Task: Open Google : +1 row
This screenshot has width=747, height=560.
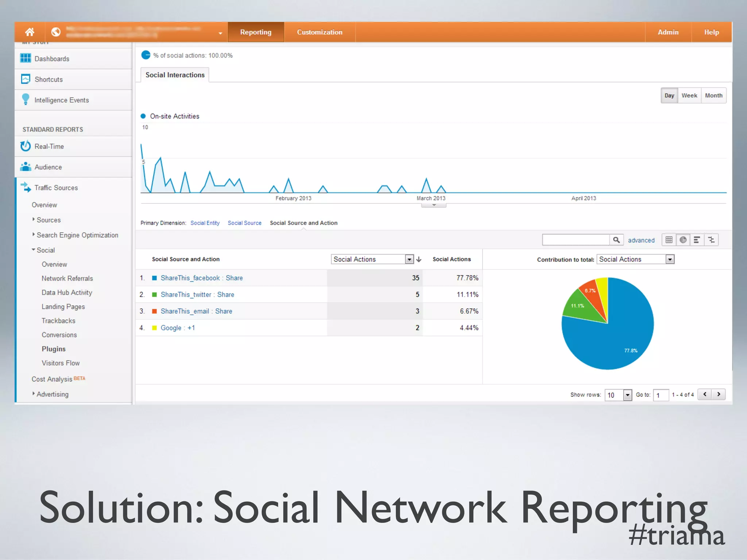Action: (x=178, y=328)
